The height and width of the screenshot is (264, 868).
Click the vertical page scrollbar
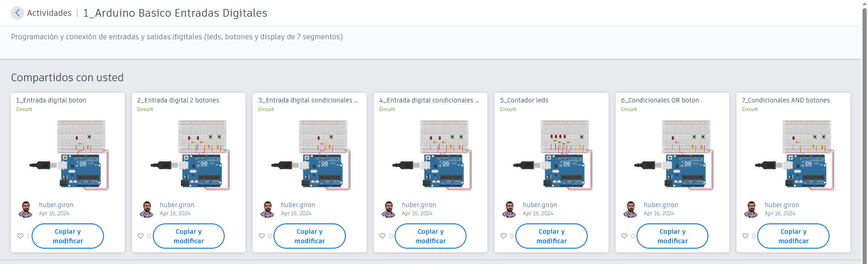click(x=864, y=132)
